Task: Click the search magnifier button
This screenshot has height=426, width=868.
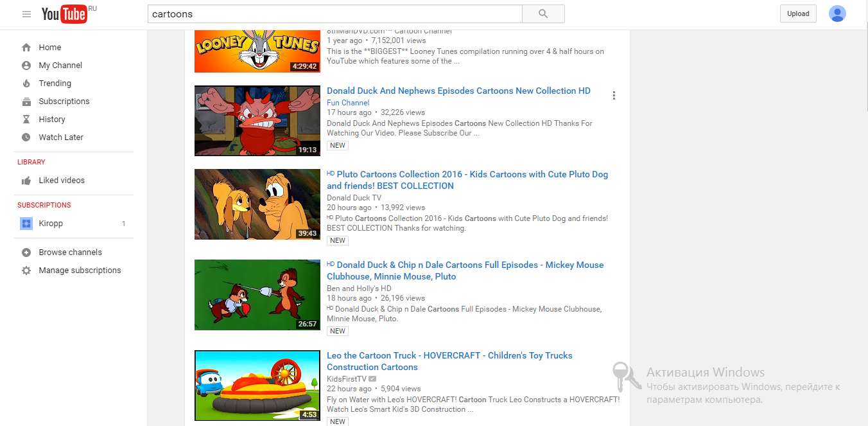Action: 543,13
